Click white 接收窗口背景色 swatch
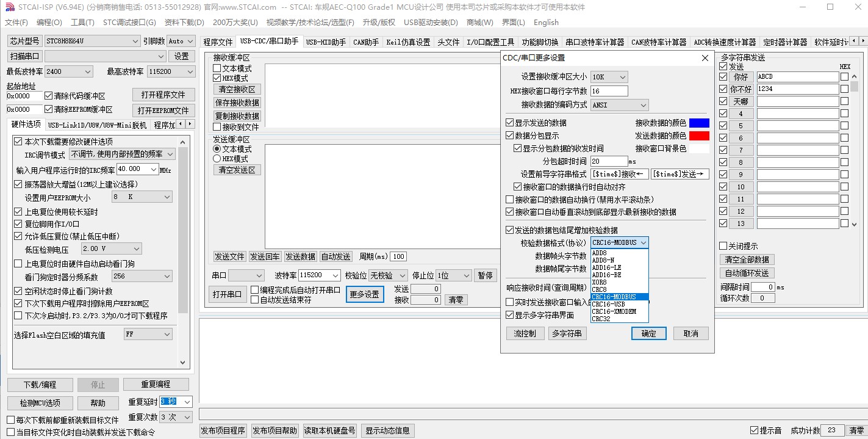Viewport: 868px width, 439px height. (x=699, y=148)
